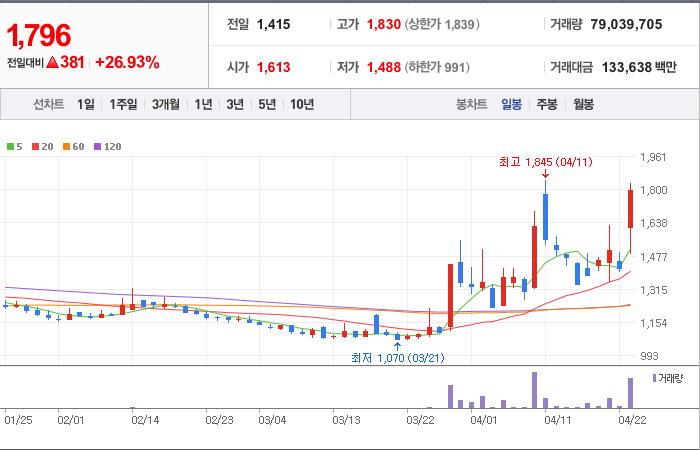Click the red 20-day moving average swatch
The height and width of the screenshot is (450, 700).
pos(35,146)
